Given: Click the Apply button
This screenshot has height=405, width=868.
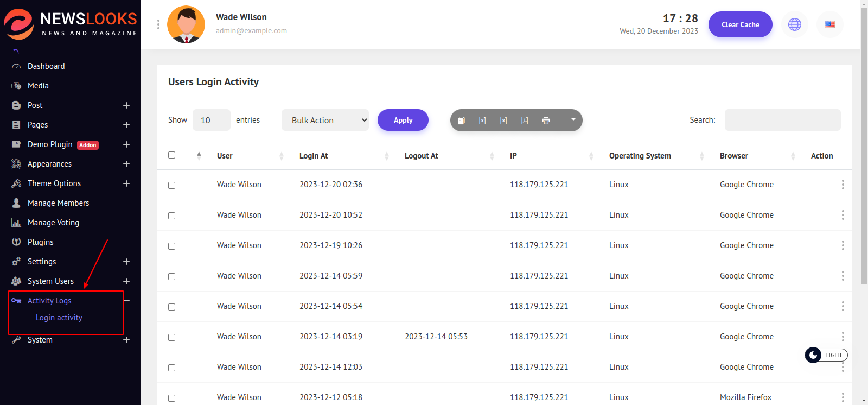Looking at the screenshot, I should click(x=403, y=120).
